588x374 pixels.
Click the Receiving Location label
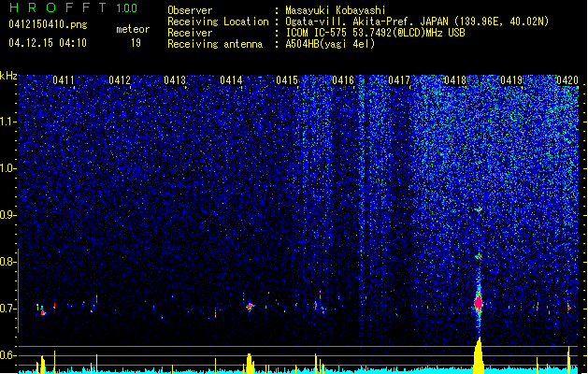click(218, 22)
